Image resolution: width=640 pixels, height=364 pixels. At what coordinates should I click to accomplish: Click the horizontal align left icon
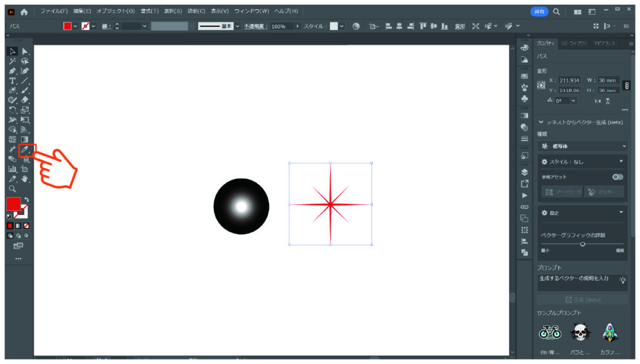coord(389,26)
